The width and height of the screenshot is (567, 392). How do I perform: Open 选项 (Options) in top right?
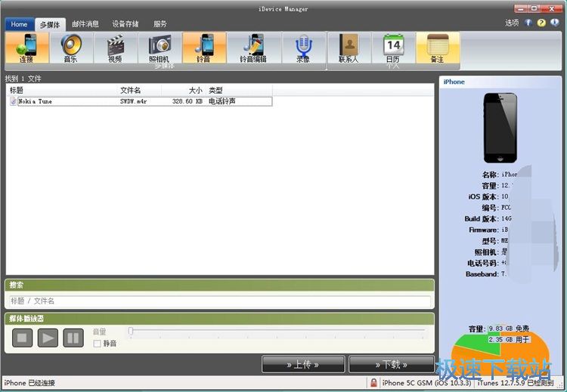[512, 23]
